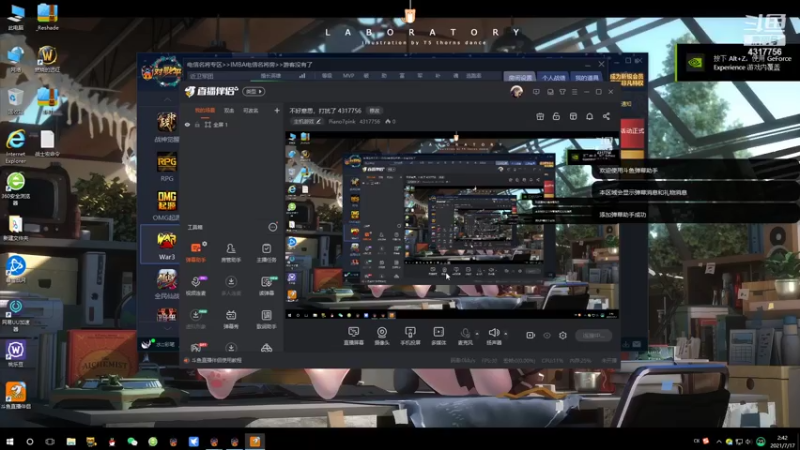Open the speaker dropdown arrow
The image size is (800, 450).
point(506,334)
